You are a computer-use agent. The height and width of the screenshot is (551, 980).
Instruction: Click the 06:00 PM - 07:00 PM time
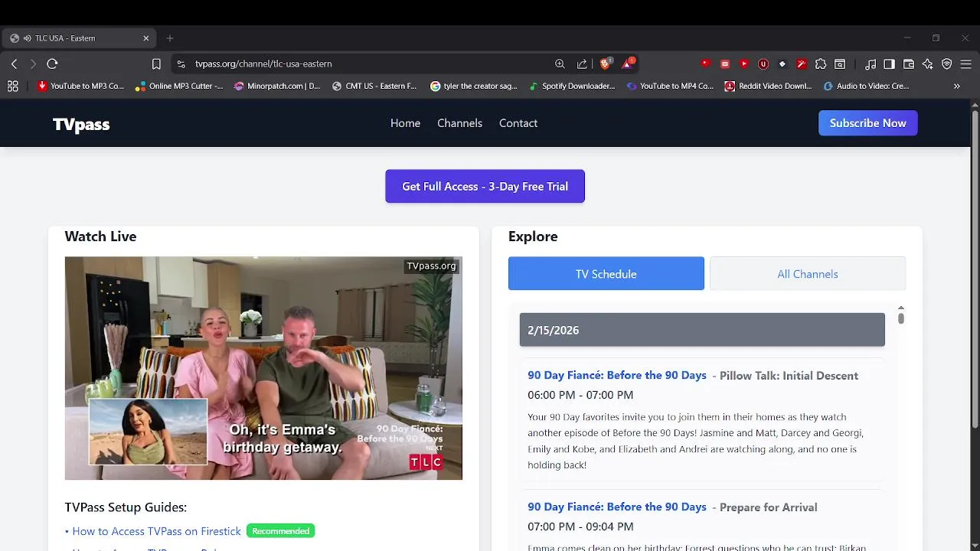580,395
